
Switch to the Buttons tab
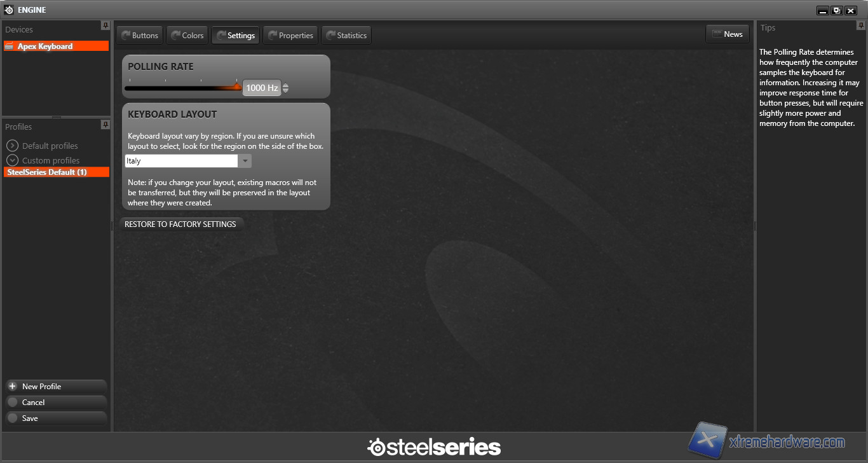139,36
